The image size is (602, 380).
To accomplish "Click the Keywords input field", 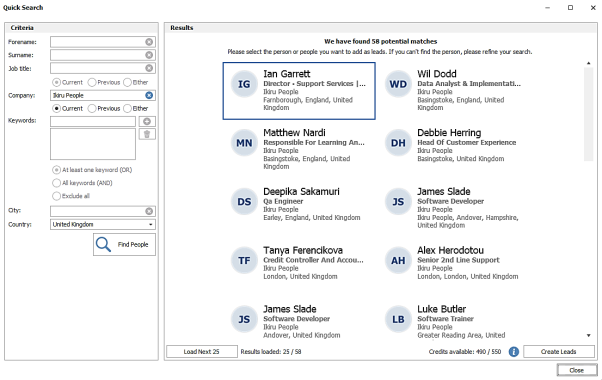I will (93, 121).
